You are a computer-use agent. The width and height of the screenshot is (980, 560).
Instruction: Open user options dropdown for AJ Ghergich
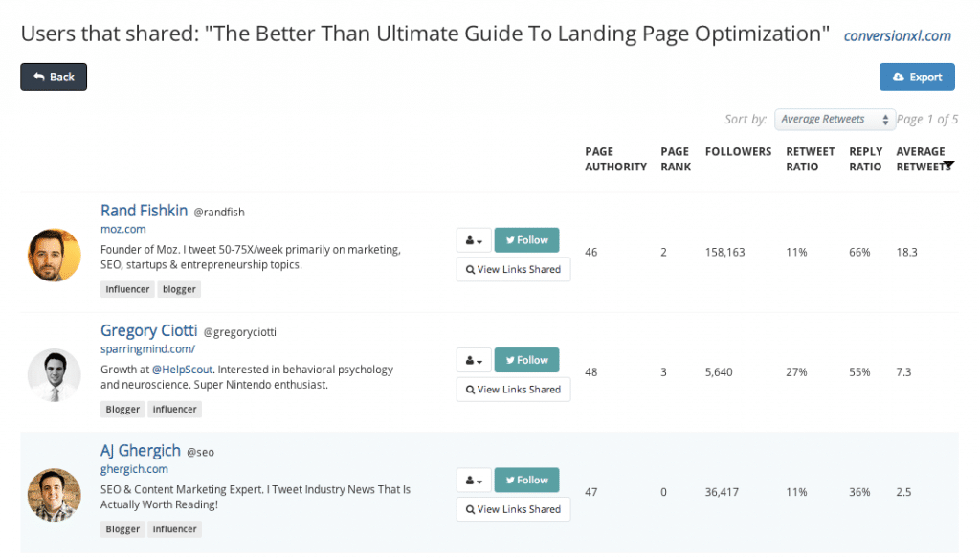click(x=474, y=481)
